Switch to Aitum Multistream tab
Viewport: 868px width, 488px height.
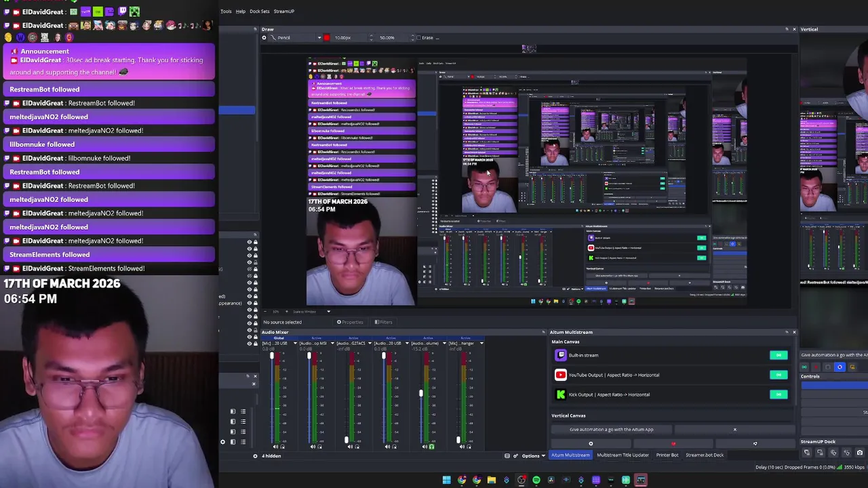tap(570, 455)
